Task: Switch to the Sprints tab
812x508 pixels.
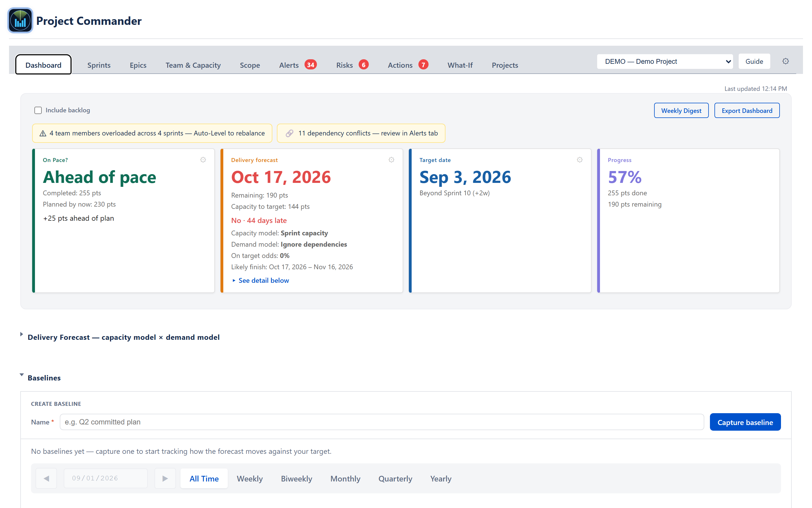Action: 99,65
